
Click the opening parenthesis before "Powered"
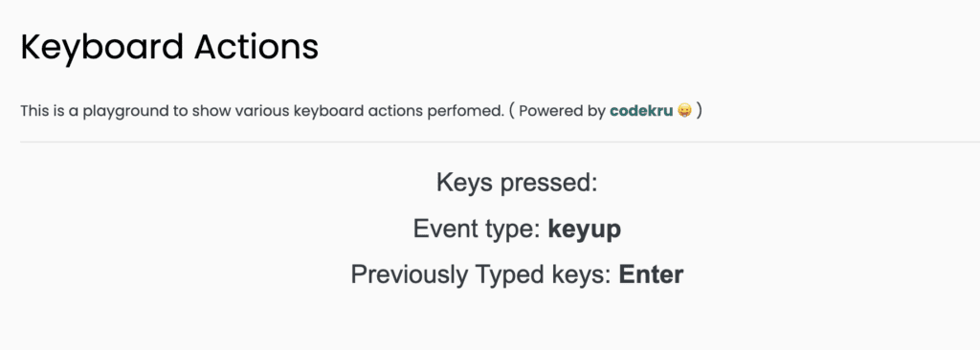pos(511,111)
